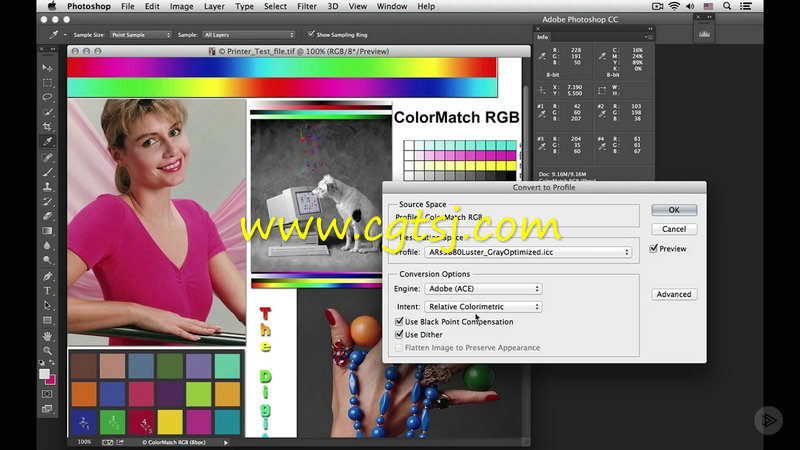Click Flatten Image to Preserve Appearance checkbox

point(399,347)
